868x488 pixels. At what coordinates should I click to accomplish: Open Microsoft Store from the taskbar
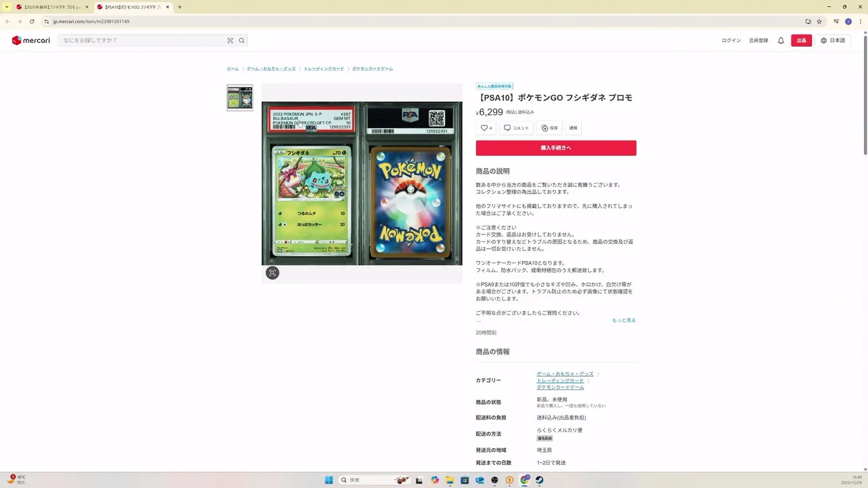click(465, 480)
